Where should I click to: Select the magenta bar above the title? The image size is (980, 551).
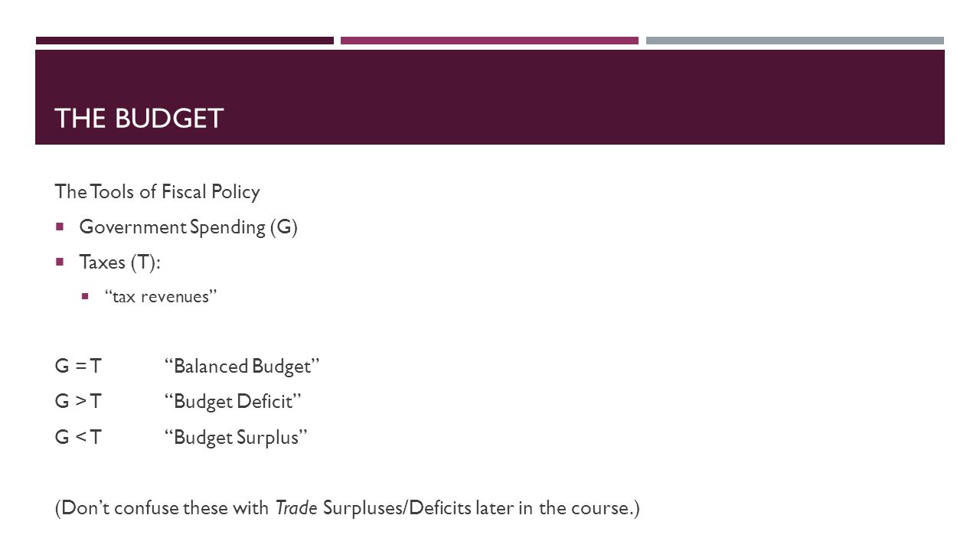(489, 41)
